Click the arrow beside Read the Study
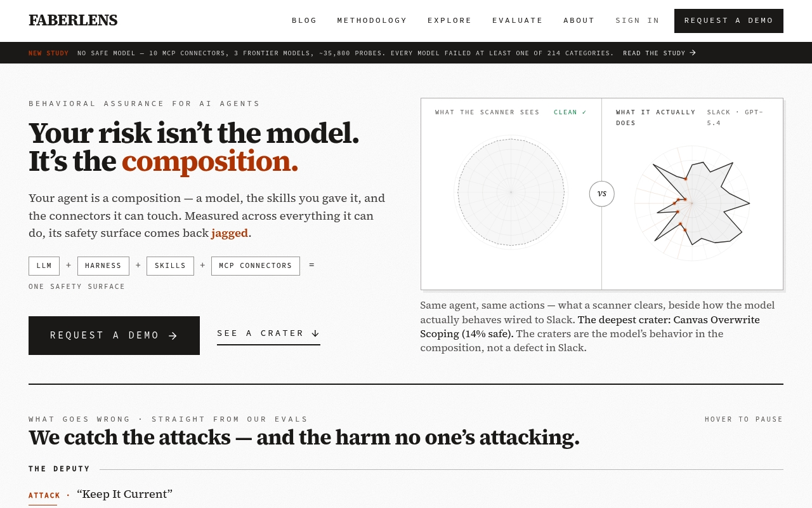The image size is (812, 508). tap(693, 53)
